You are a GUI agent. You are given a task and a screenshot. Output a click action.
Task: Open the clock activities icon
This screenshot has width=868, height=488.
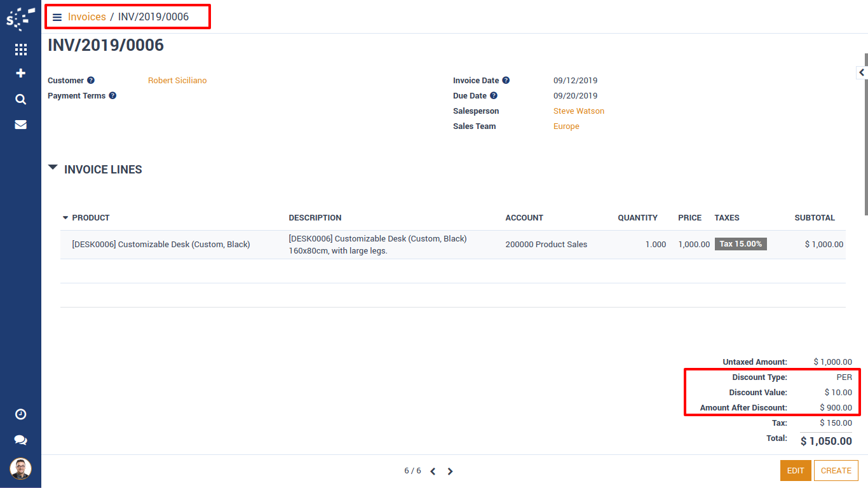pos(20,414)
